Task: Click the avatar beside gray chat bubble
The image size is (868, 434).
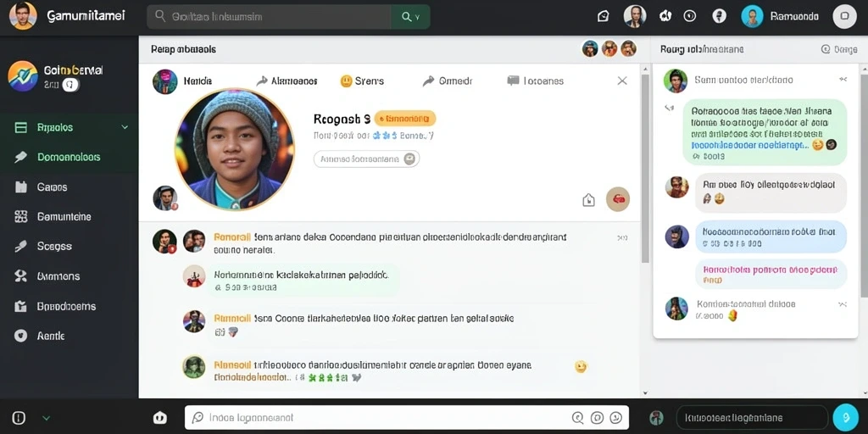Action: click(x=676, y=187)
